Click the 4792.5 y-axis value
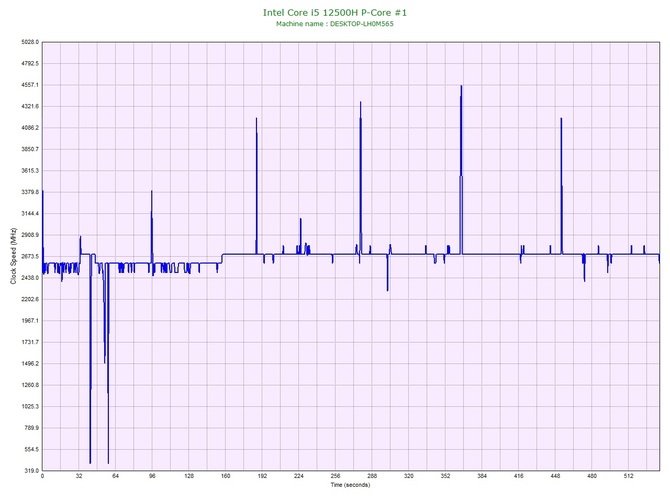The height and width of the screenshot is (502, 670). click(30, 64)
